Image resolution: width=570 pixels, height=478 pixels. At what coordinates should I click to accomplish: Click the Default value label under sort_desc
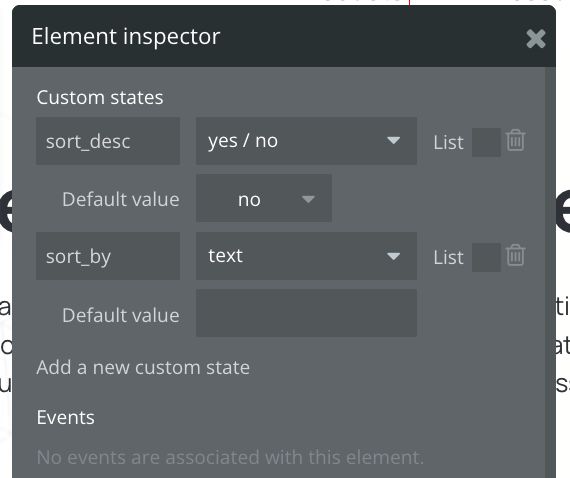(x=121, y=199)
